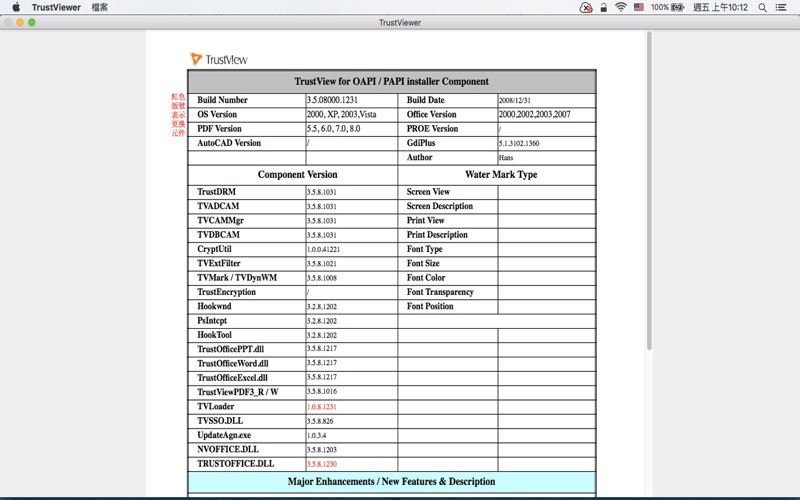The image size is (800, 500).
Task: Open the 檔案 menu
Action: click(99, 7)
